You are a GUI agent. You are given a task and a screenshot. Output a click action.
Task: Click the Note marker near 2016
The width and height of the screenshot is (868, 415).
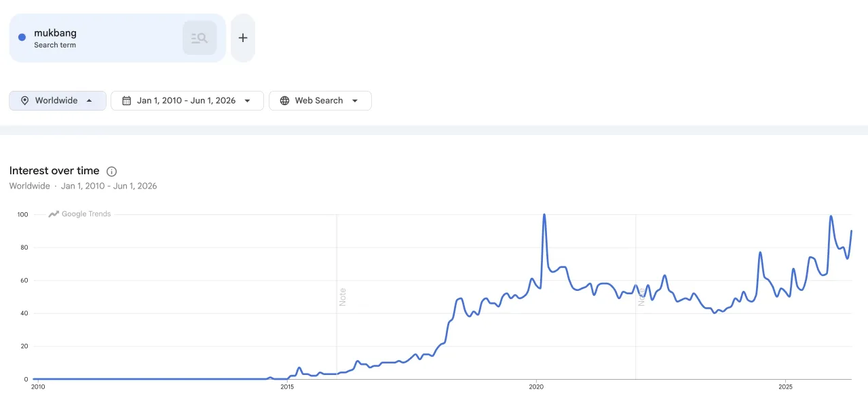pyautogui.click(x=343, y=297)
